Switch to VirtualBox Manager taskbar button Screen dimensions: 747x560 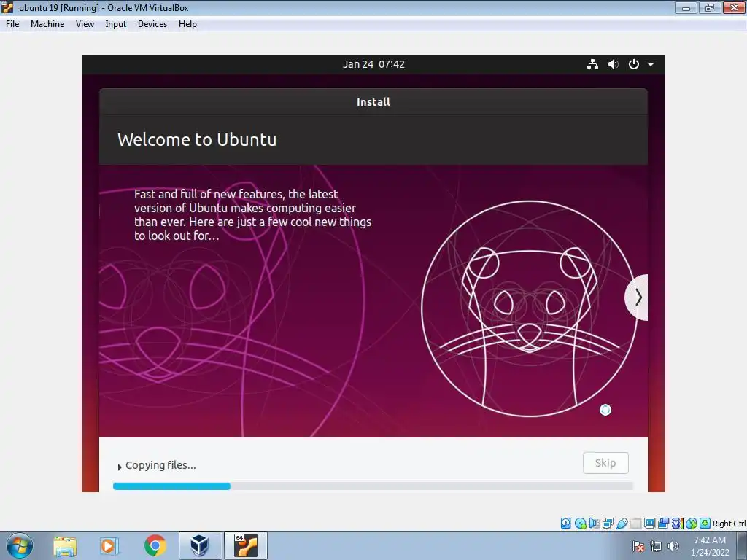coord(200,545)
